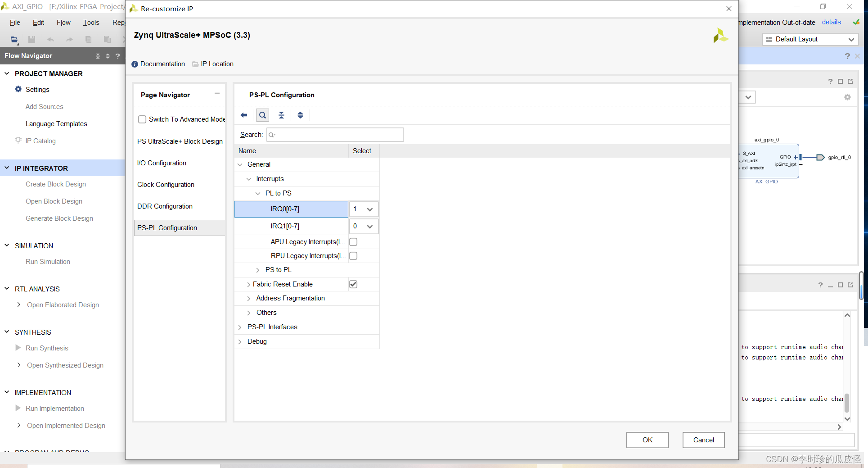Select the IRQ0[0-7] row
The image size is (868, 468).
tap(291, 209)
